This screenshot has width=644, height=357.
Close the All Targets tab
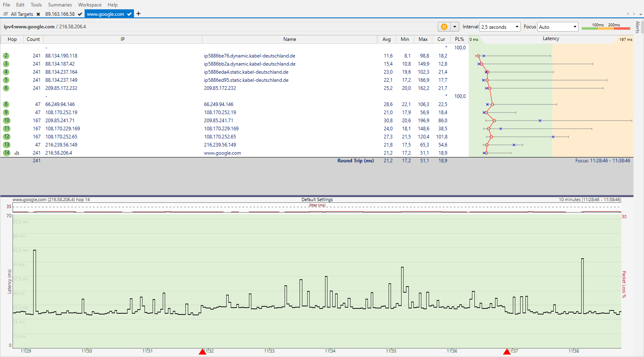pos(38,14)
